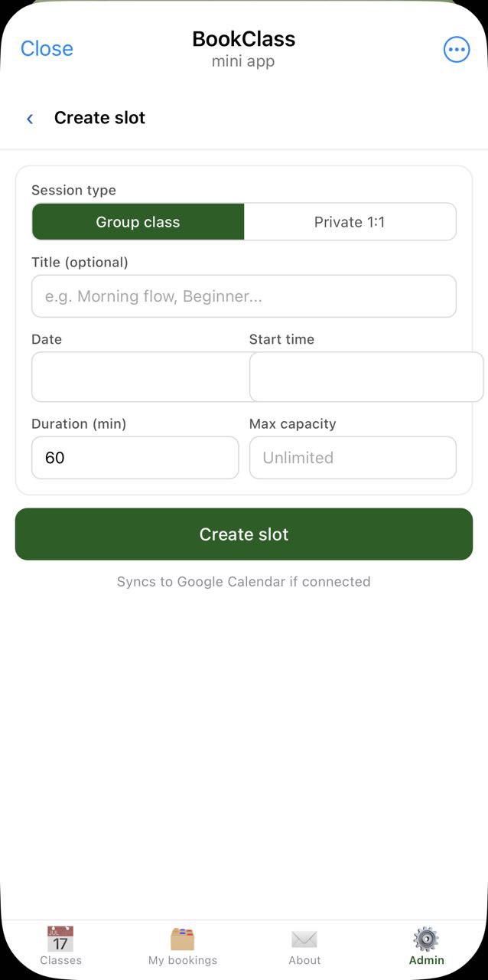Open the About tab
The height and width of the screenshot is (980, 488).
304,948
